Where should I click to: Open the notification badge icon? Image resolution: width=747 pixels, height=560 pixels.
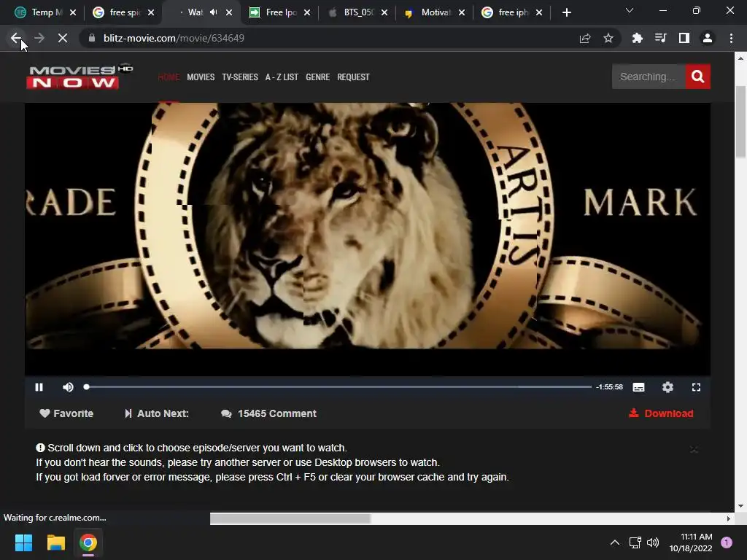727,542
